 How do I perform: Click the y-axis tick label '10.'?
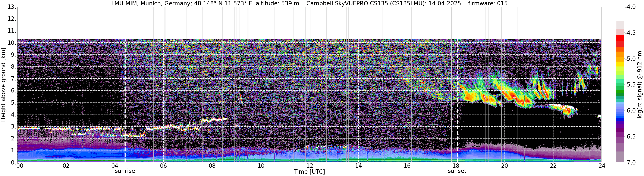(12, 43)
